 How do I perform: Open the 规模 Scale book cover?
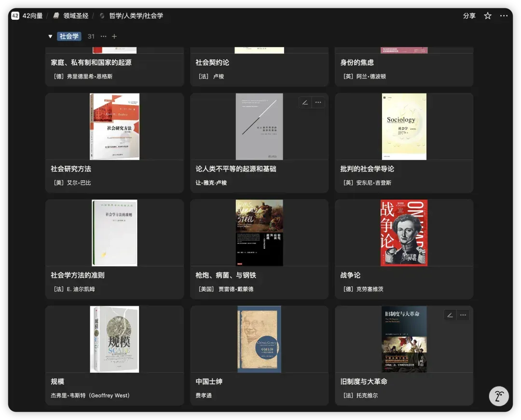tap(115, 339)
